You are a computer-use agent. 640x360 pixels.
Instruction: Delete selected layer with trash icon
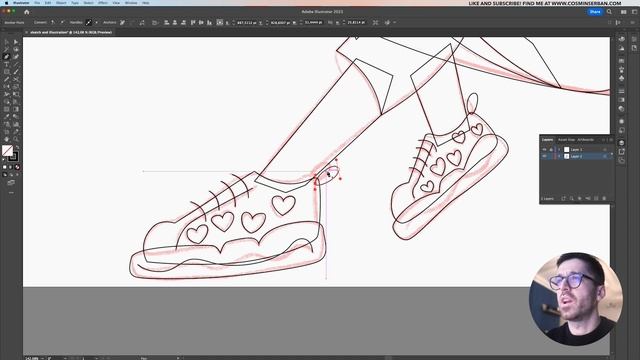click(x=604, y=198)
